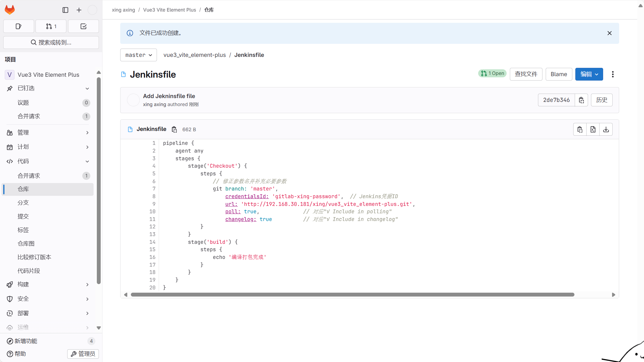The image size is (644, 362).
Task: Click the 662 B file size text
Action: [189, 130]
